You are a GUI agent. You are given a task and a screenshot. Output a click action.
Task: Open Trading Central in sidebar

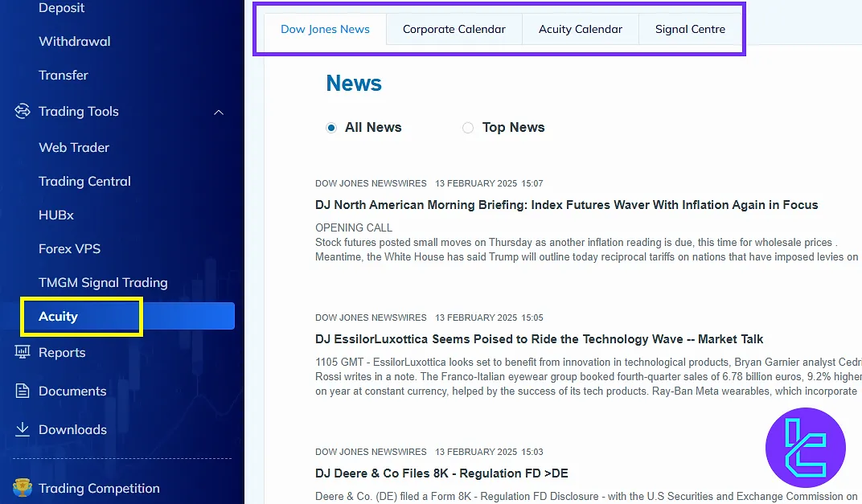pyautogui.click(x=84, y=182)
